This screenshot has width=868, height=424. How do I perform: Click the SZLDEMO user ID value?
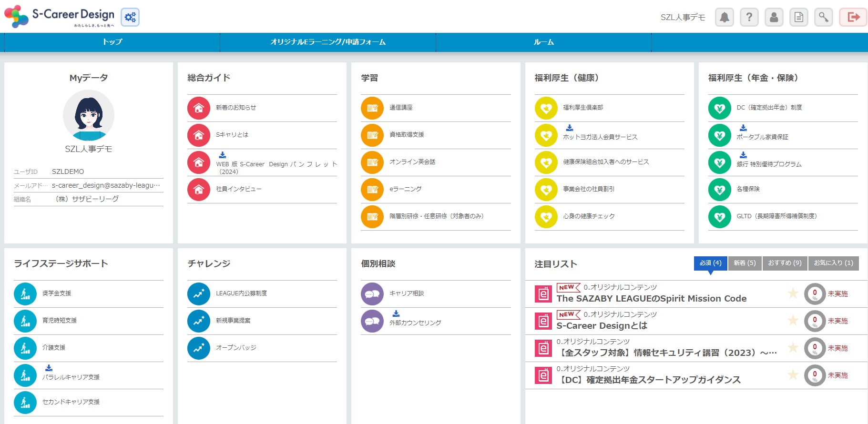coord(68,172)
